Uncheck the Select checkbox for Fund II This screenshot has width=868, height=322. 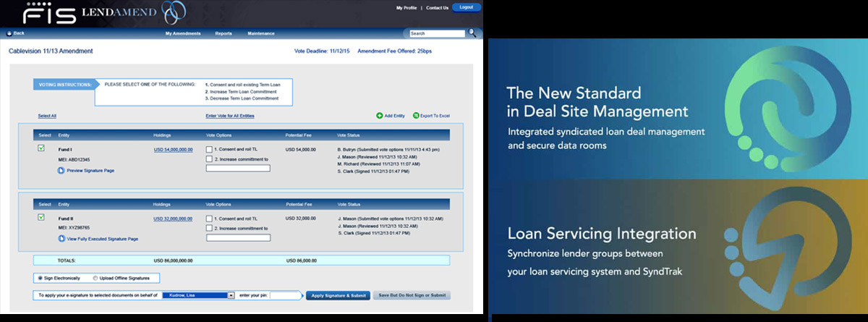41,216
